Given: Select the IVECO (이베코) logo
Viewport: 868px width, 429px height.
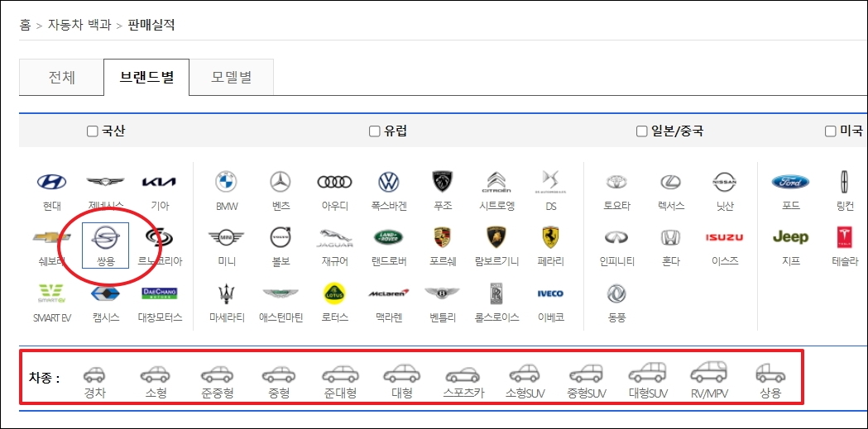Looking at the screenshot, I should click(550, 293).
